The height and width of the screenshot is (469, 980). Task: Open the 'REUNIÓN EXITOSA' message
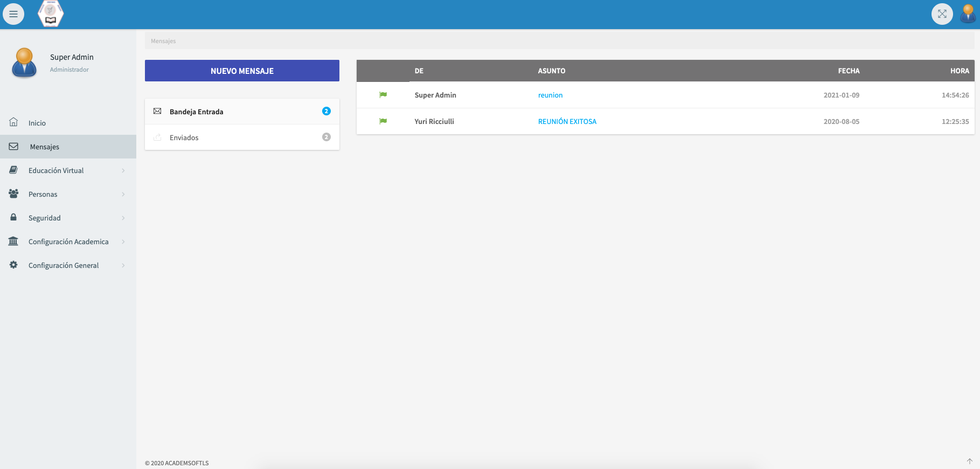567,122
